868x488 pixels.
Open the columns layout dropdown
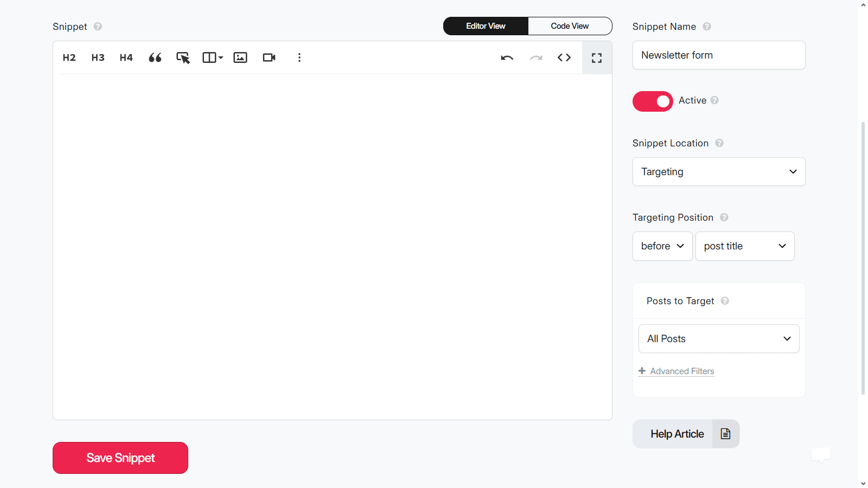pyautogui.click(x=212, y=57)
